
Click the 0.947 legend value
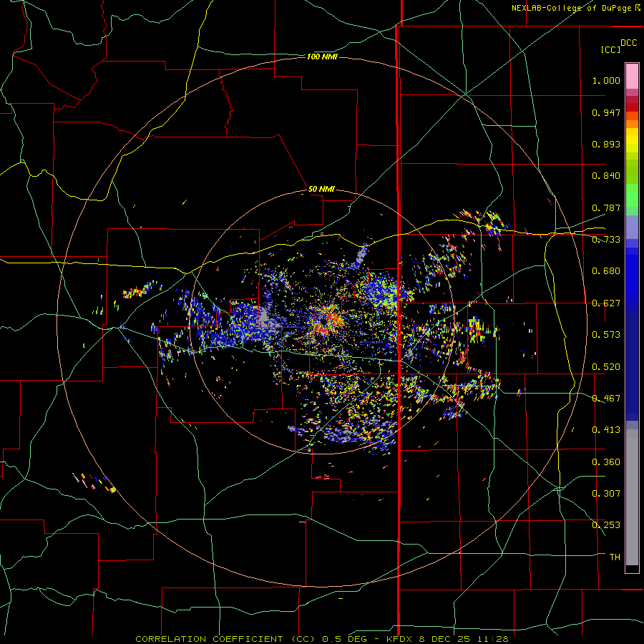point(606,112)
